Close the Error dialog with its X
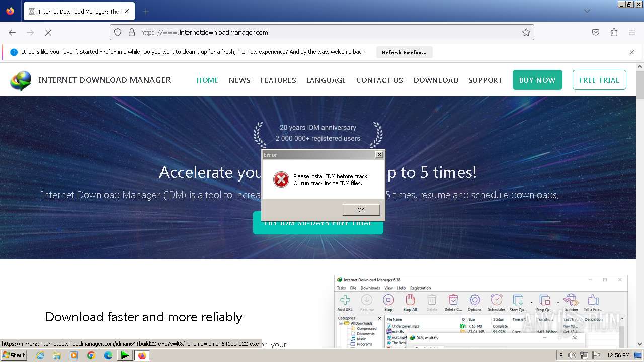This screenshot has width=644, height=362. click(x=379, y=155)
